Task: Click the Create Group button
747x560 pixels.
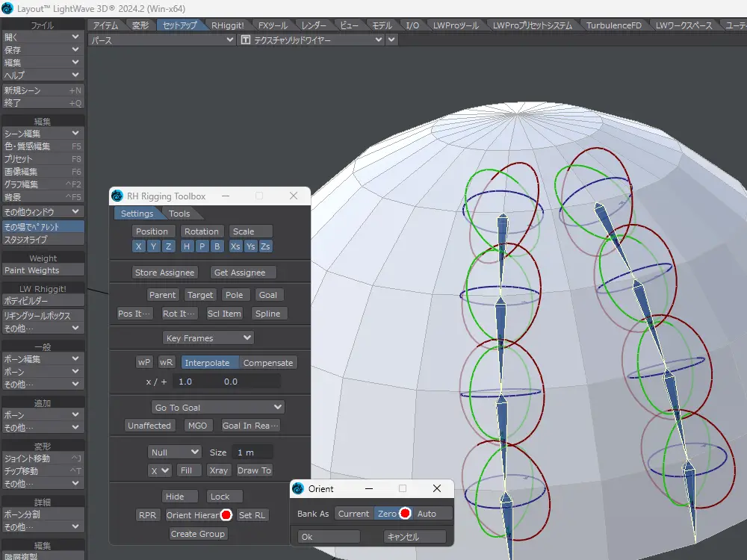Action: coord(198,534)
